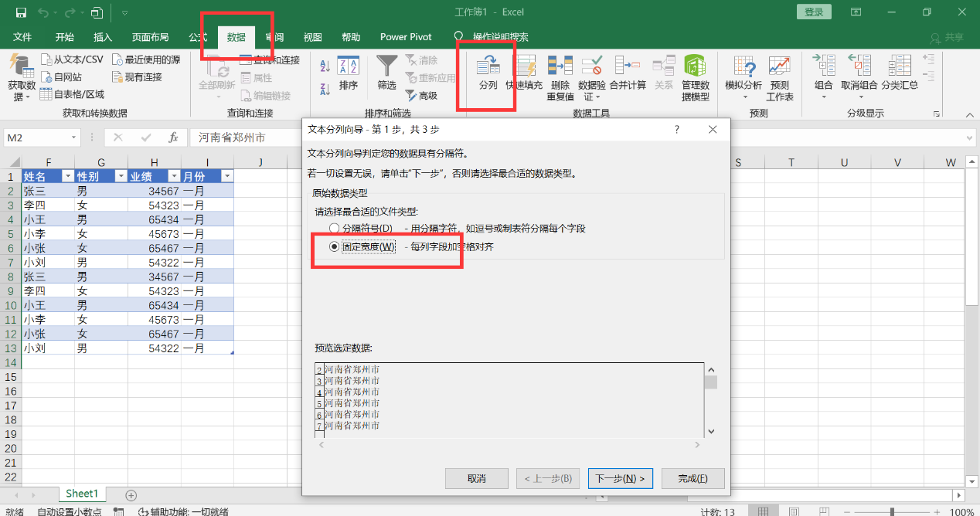Image resolution: width=980 pixels, height=516 pixels.
Task: Click the Save icon in quick access toolbar
Action: tap(21, 12)
